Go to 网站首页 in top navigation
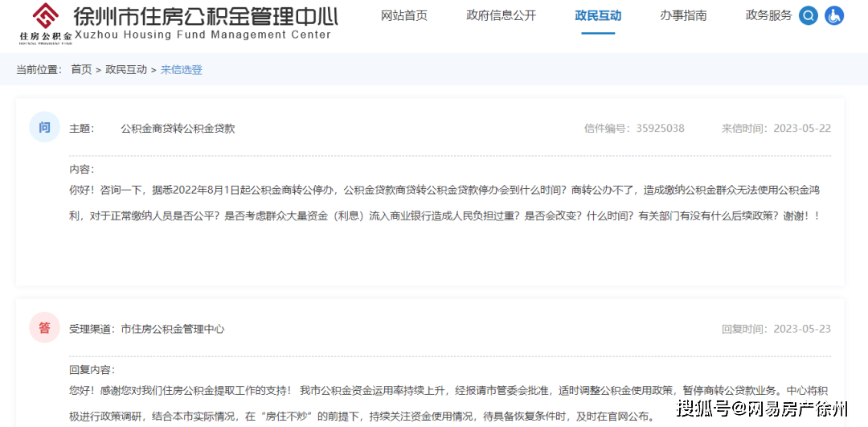 pos(403,15)
